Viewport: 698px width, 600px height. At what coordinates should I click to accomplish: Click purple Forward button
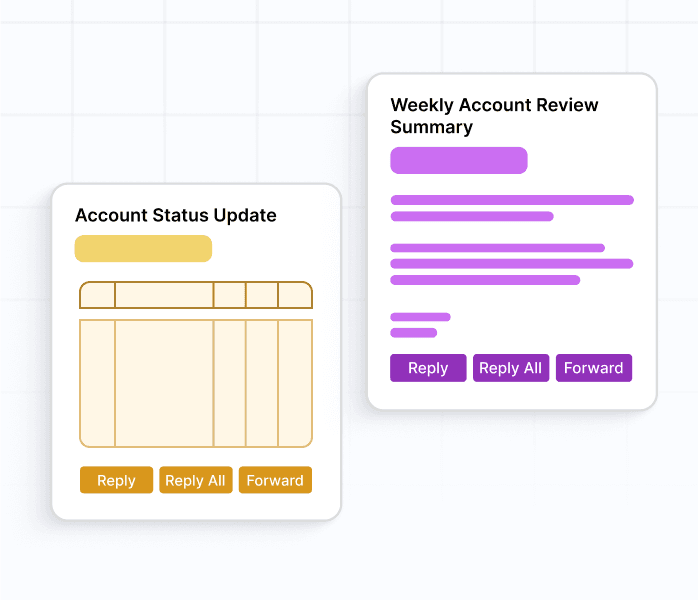tap(594, 368)
